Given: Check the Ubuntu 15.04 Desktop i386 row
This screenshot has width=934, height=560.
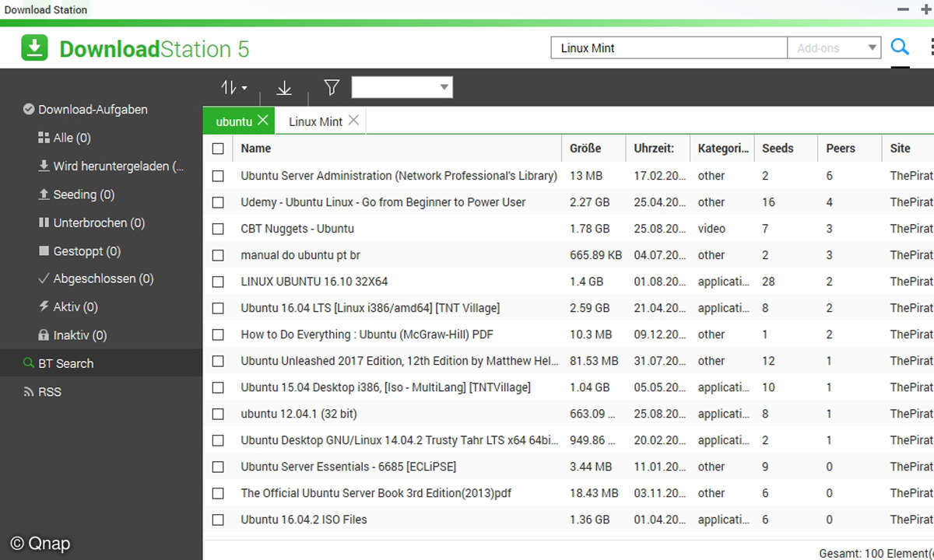Looking at the screenshot, I should pos(218,387).
